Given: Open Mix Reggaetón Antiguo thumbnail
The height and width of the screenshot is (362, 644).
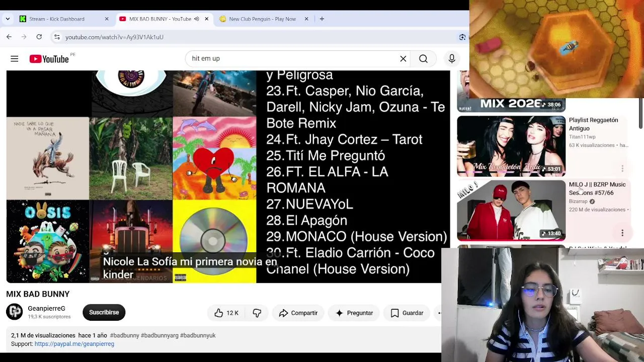Looking at the screenshot, I should [511, 146].
